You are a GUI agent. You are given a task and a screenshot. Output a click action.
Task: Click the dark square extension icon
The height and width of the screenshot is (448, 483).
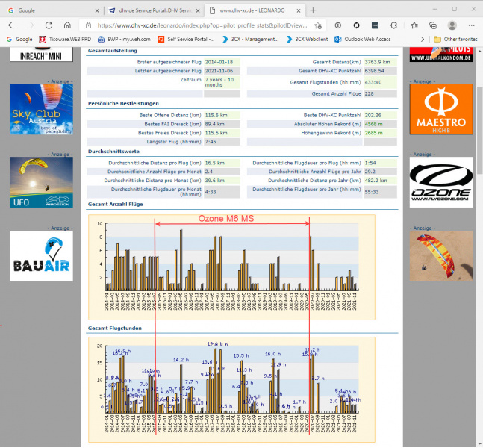375,25
